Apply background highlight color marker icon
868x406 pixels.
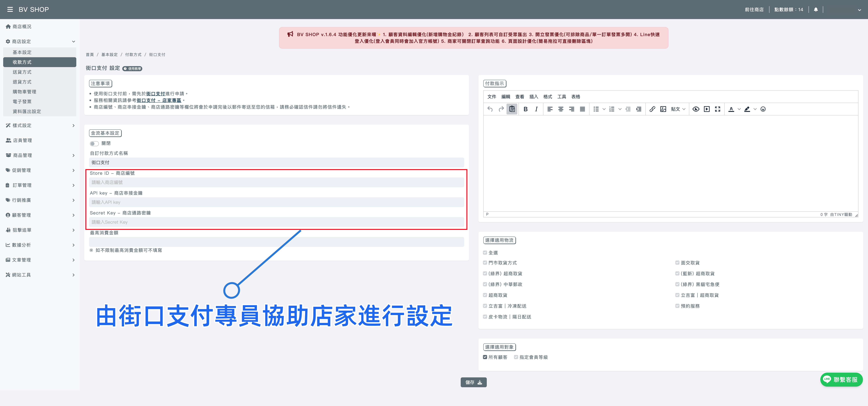pos(747,109)
